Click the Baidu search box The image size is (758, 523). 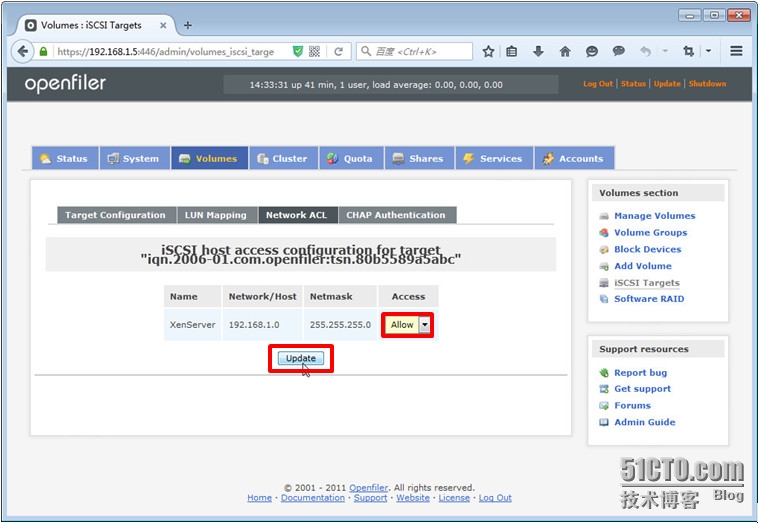[x=414, y=51]
